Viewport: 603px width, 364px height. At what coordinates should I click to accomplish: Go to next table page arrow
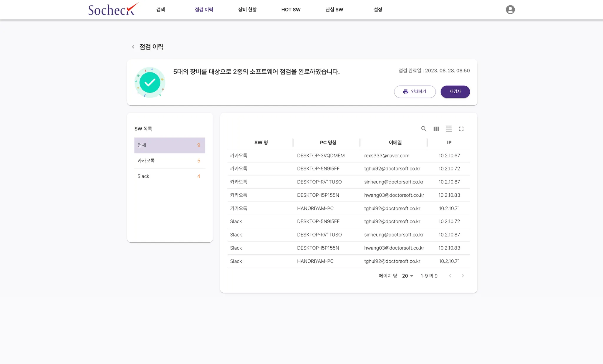pyautogui.click(x=463, y=276)
